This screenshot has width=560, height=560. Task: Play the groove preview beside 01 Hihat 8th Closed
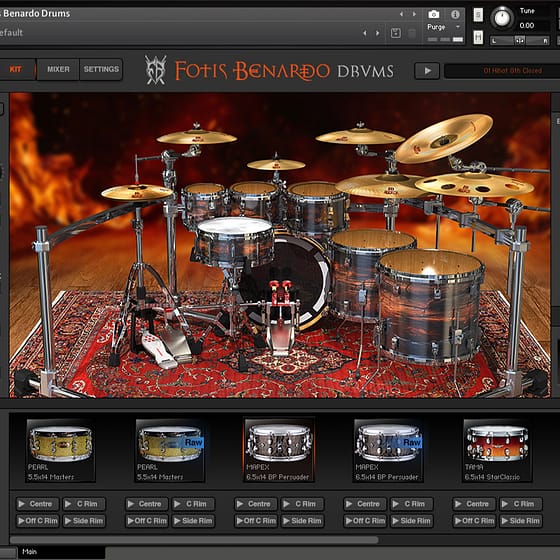pyautogui.click(x=427, y=71)
